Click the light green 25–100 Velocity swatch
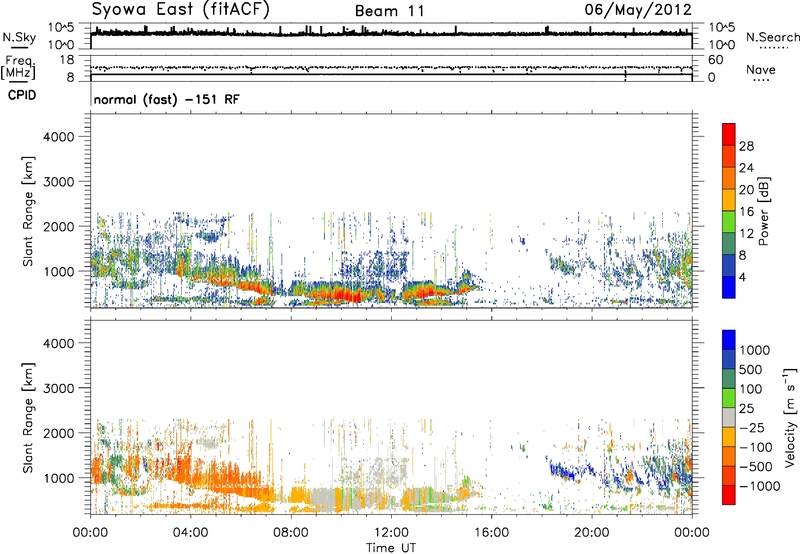The width and height of the screenshot is (800, 554). [729, 398]
